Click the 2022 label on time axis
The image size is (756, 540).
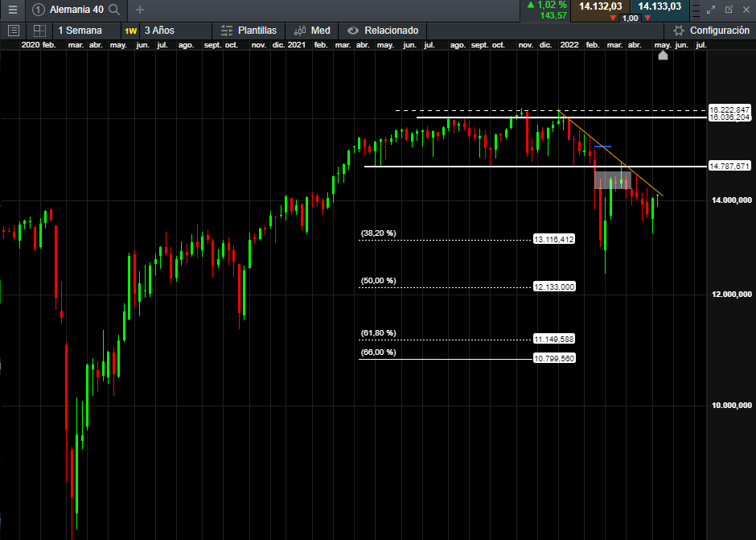tap(569, 45)
